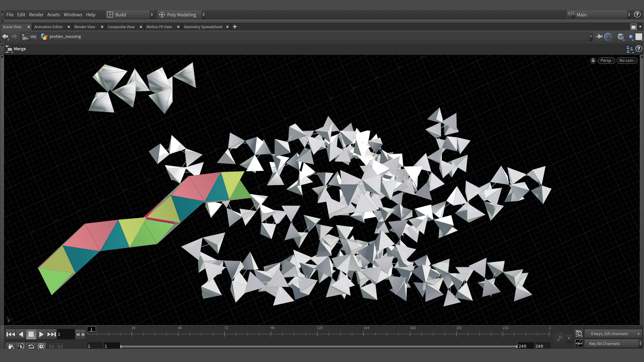644x362 pixels.
Task: Click the animation curve editor icon
Action: pyautogui.click(x=579, y=344)
